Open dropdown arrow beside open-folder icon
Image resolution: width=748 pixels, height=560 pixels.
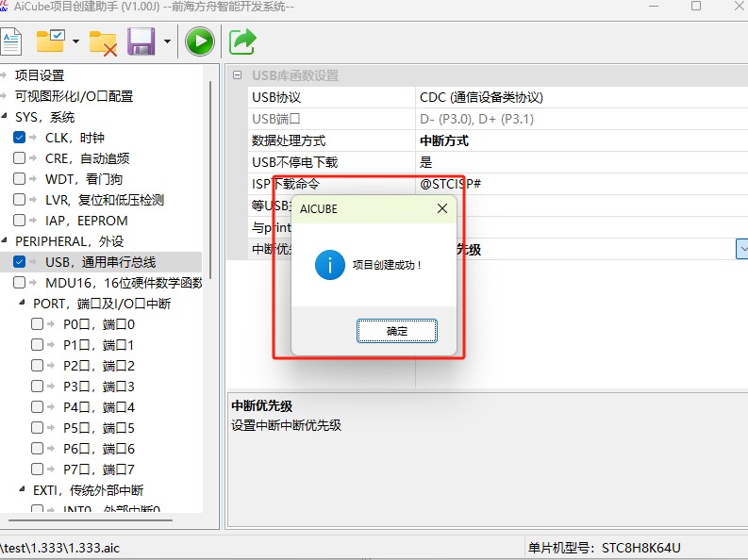pos(75,41)
